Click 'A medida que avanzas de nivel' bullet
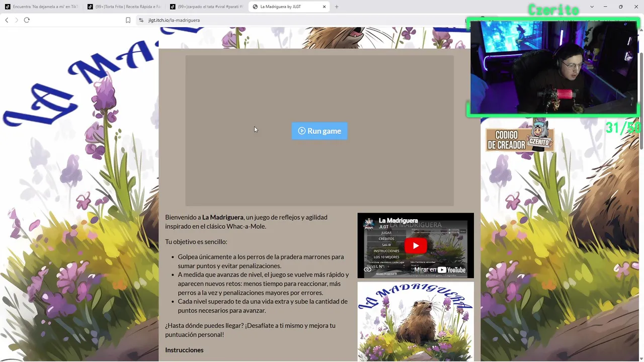This screenshot has width=644, height=362. pos(263,284)
